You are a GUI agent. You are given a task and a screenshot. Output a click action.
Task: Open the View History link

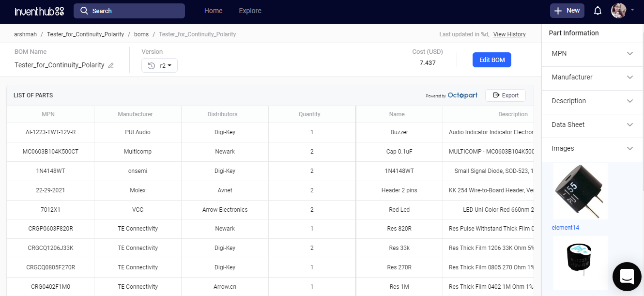pos(509,34)
